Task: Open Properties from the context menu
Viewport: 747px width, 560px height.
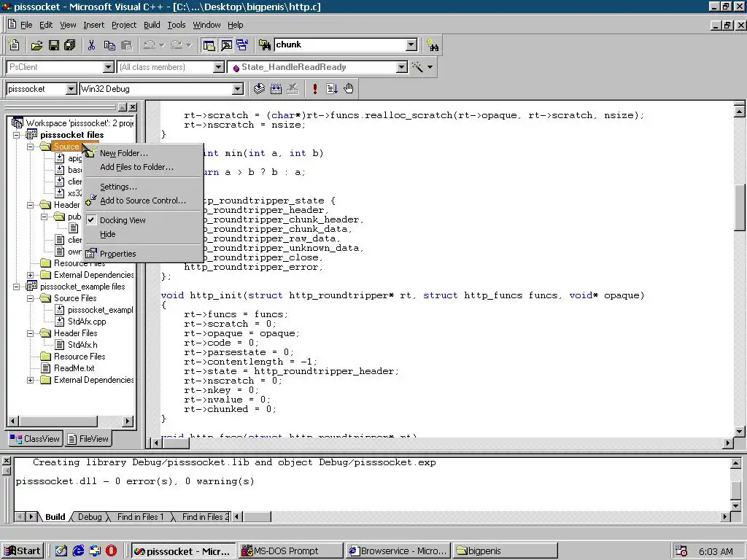Action: [x=144, y=254]
